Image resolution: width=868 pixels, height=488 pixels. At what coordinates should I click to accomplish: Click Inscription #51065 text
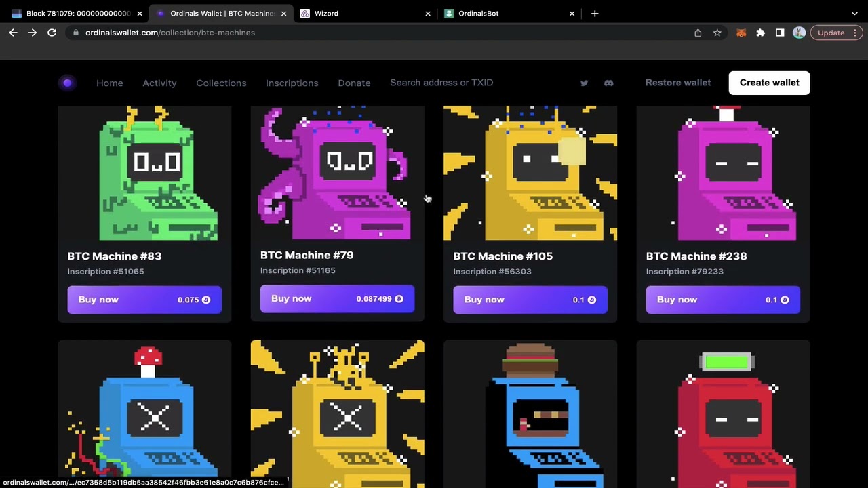(105, 272)
